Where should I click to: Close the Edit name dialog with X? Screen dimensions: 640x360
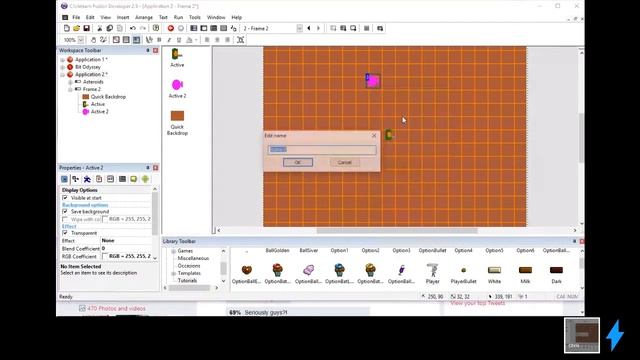click(x=374, y=136)
